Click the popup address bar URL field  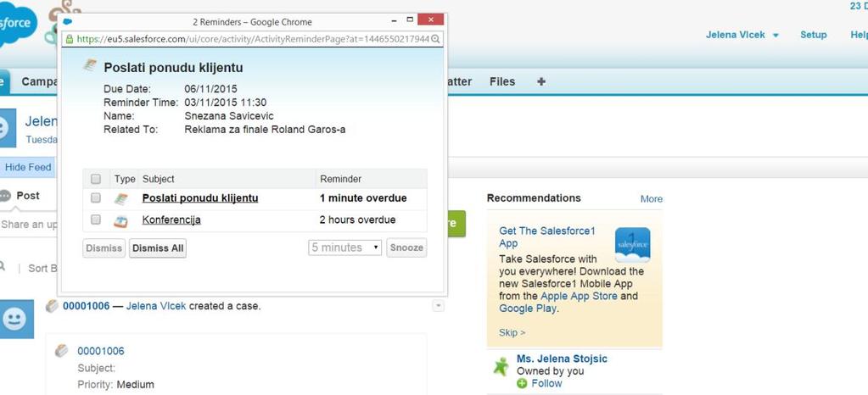point(253,39)
